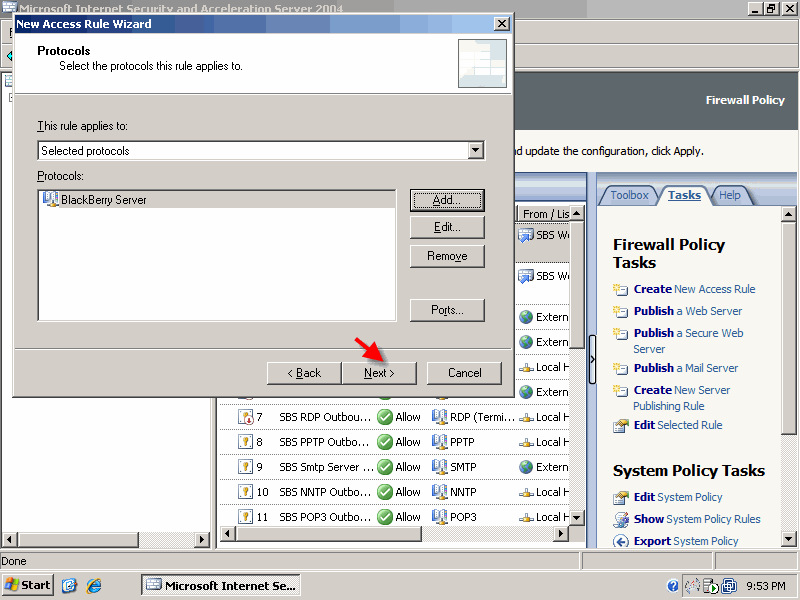Screen dimensions: 800x600
Task: Click the server with green arrow tray icon
Action: (x=711, y=586)
